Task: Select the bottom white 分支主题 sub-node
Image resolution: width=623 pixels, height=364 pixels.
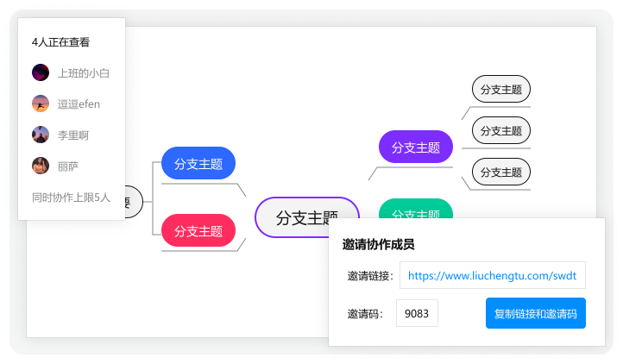Action: [x=500, y=171]
